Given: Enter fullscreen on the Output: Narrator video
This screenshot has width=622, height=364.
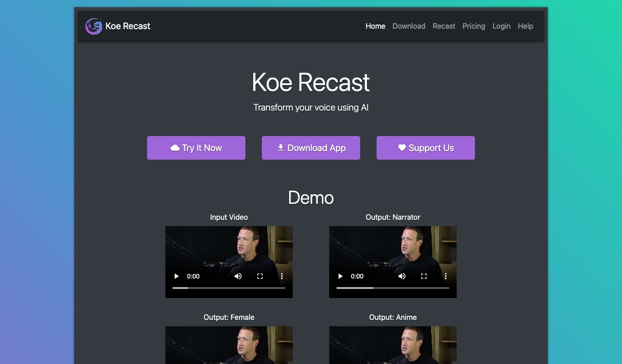Looking at the screenshot, I should pyautogui.click(x=424, y=276).
